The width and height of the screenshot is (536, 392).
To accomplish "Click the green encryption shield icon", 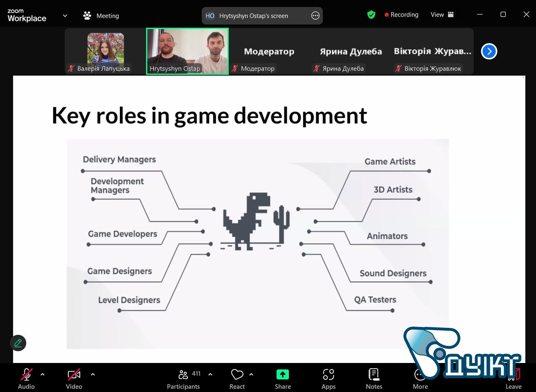I will (371, 15).
